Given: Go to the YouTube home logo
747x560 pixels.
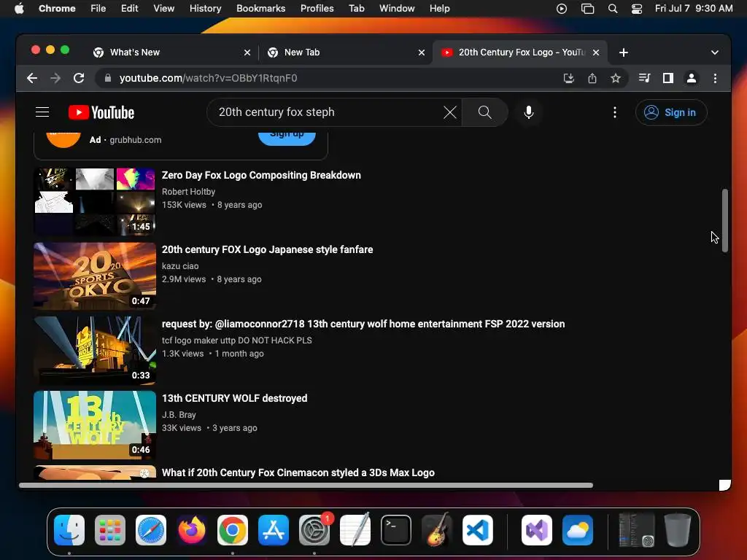Looking at the screenshot, I should click(101, 112).
